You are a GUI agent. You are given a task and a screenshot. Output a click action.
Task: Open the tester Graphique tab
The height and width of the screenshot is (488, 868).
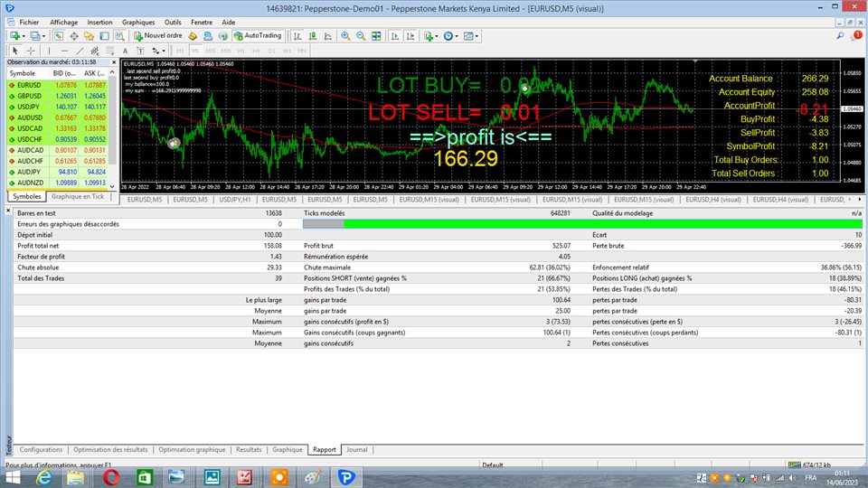tap(288, 450)
